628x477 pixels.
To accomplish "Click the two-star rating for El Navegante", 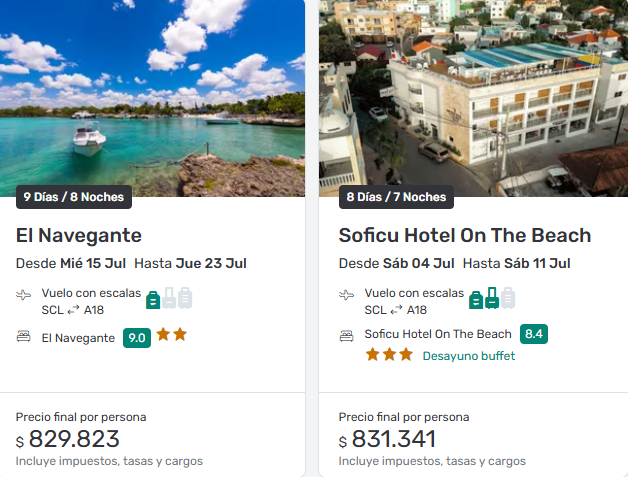I will [x=172, y=336].
